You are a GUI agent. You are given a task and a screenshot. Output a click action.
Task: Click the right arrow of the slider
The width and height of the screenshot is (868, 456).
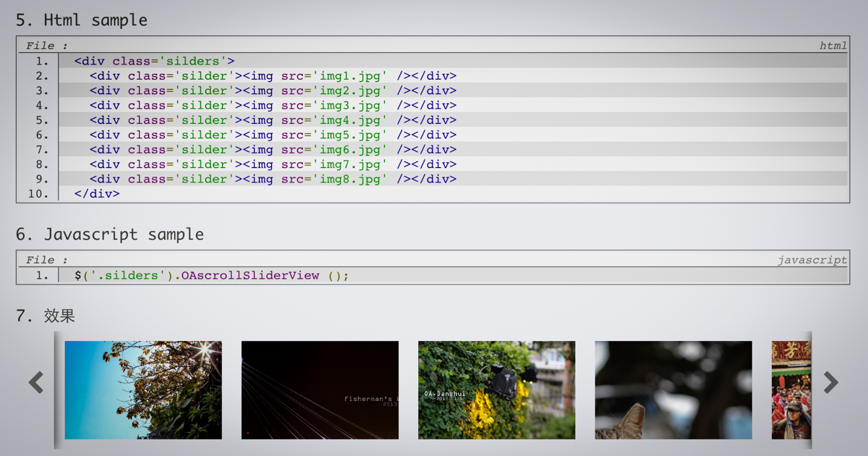tap(831, 382)
